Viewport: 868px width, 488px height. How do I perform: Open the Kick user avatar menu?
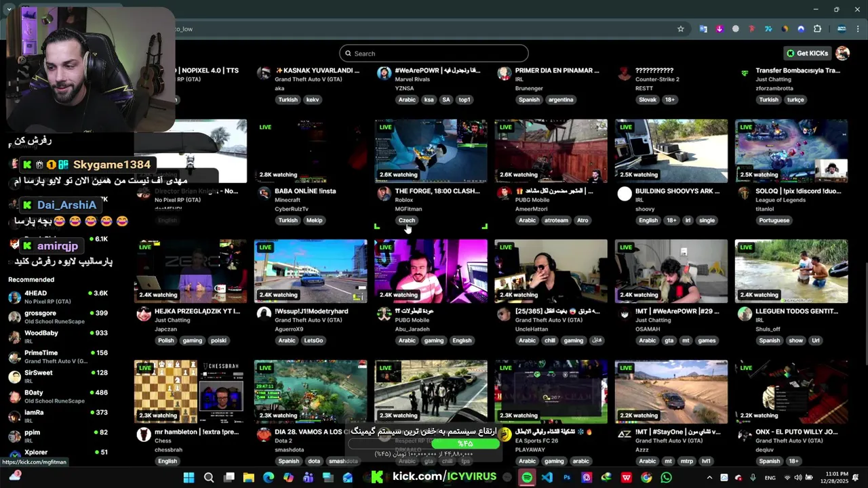842,54
